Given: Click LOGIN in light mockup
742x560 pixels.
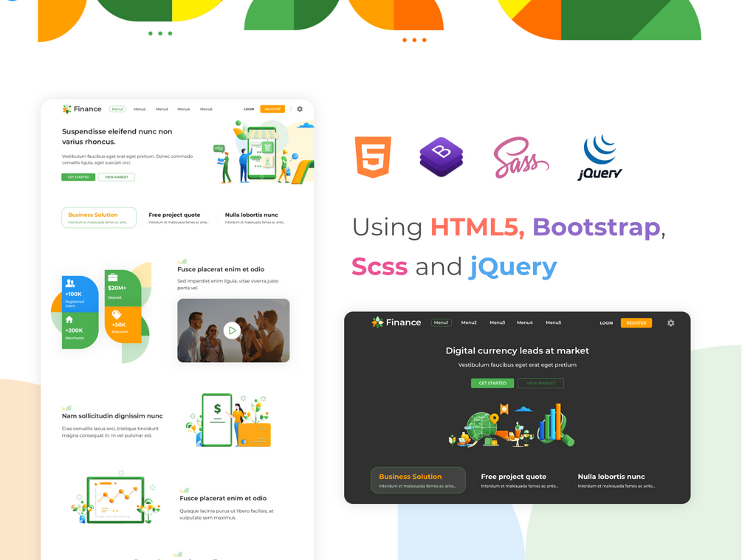Looking at the screenshot, I should click(x=249, y=109).
